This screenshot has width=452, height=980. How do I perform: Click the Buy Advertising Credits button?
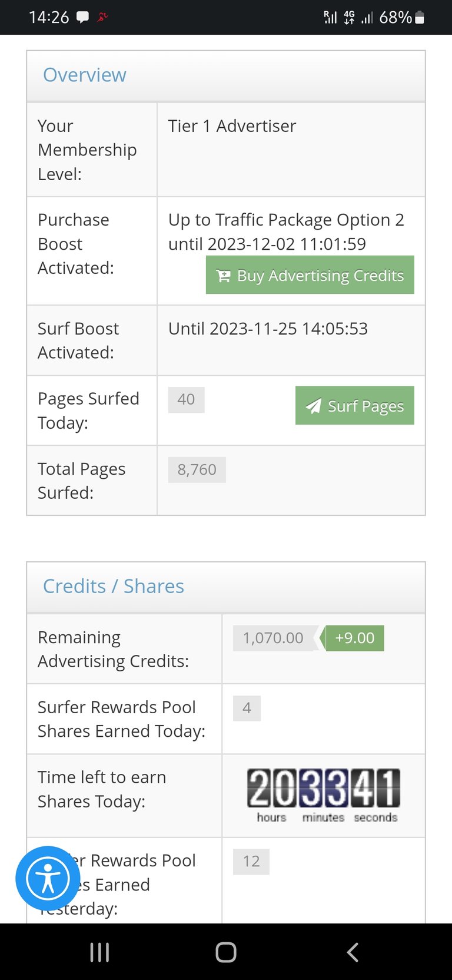pos(310,274)
